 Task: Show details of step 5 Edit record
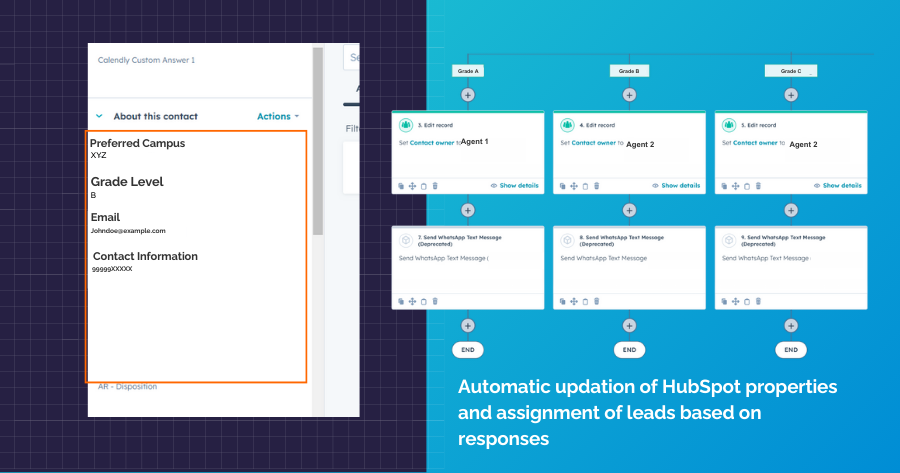pos(837,185)
